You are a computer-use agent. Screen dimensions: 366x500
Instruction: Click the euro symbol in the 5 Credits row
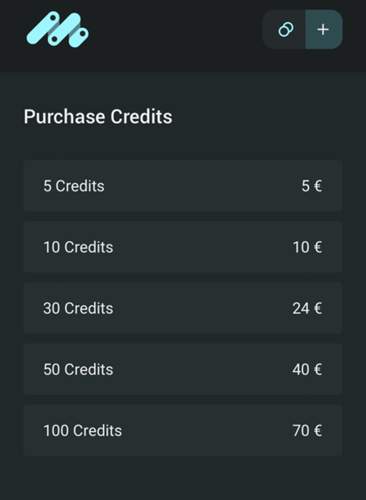pyautogui.click(x=318, y=186)
